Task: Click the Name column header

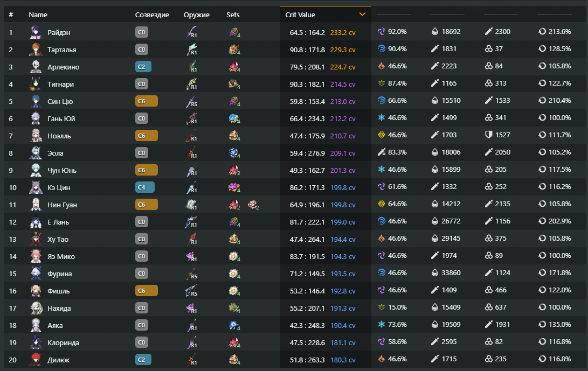Action: [38, 15]
